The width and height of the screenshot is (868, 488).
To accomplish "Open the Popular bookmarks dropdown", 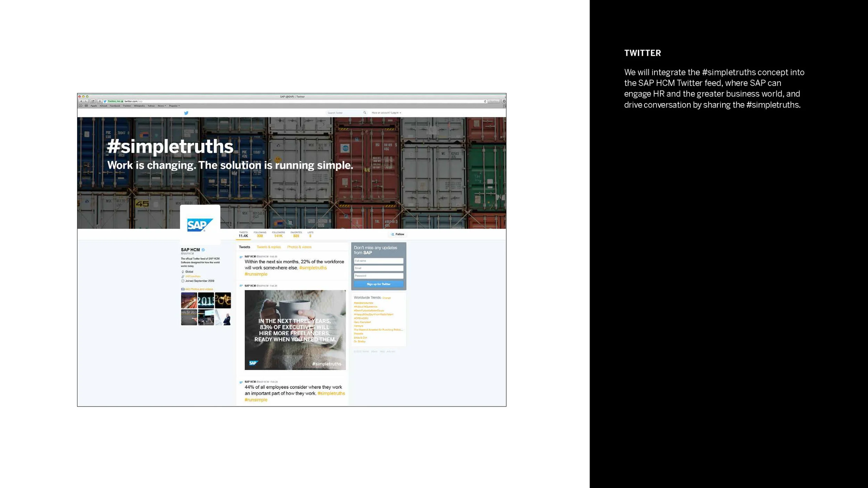I will pos(174,106).
